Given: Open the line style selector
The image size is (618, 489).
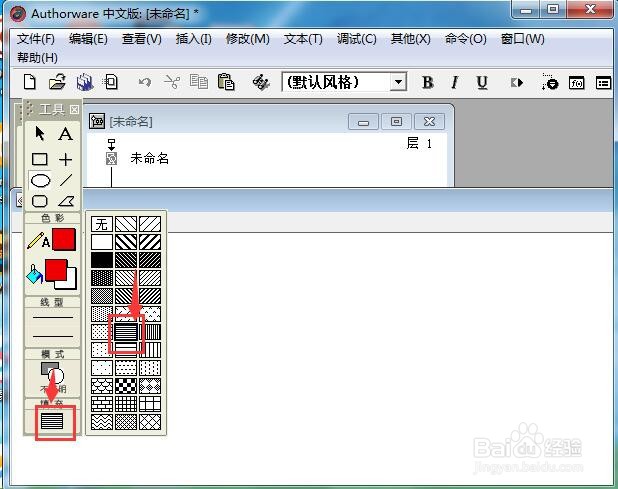Looking at the screenshot, I should point(52,327).
